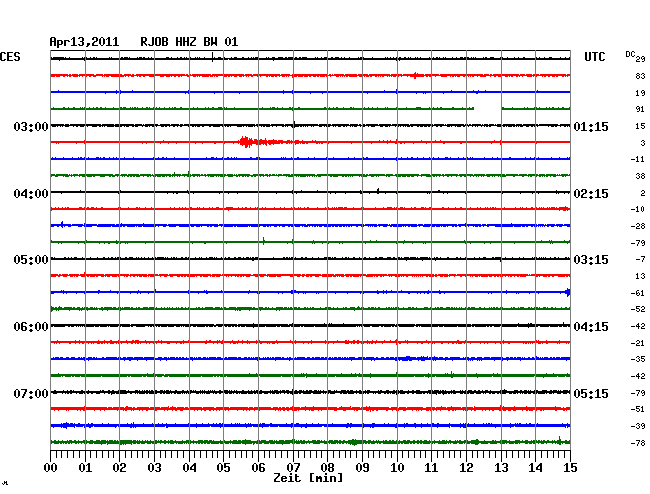
Task: Select the 06:00 local time label
Action: pyautogui.click(x=31, y=327)
